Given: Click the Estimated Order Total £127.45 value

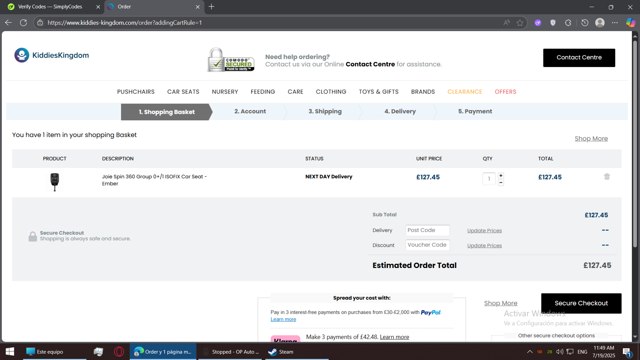Looking at the screenshot, I should coord(597,265).
